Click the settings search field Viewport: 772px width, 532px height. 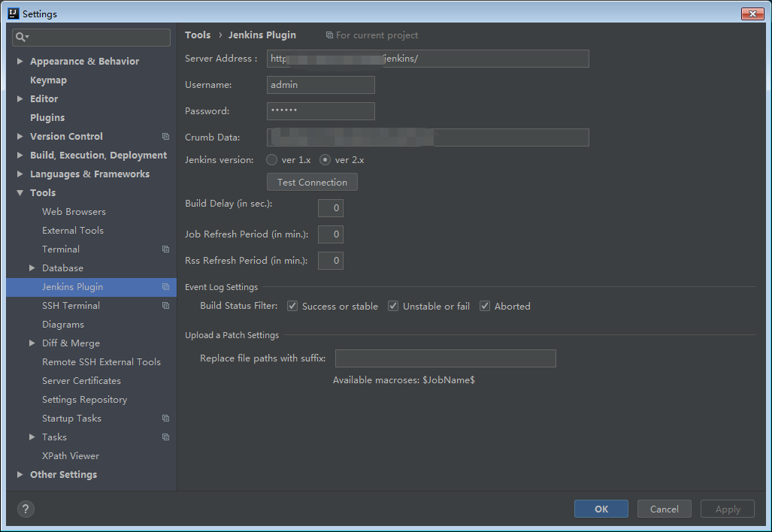point(91,38)
